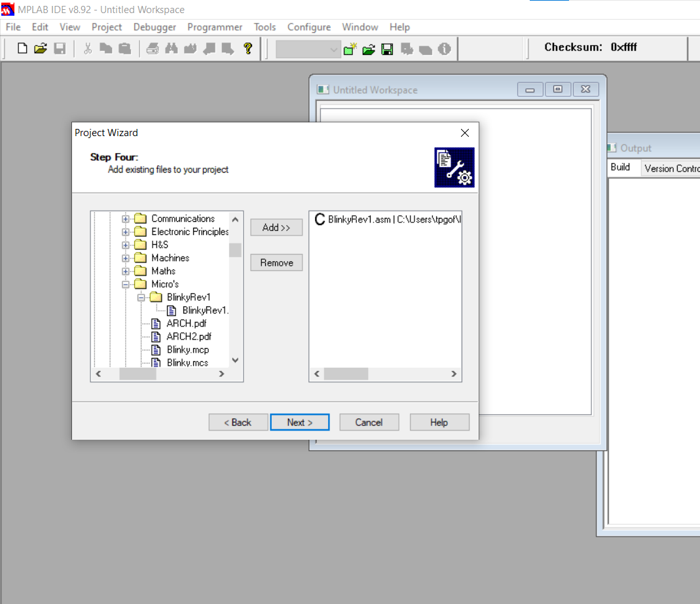Expand the H&S folder node
700x604 pixels.
click(126, 245)
